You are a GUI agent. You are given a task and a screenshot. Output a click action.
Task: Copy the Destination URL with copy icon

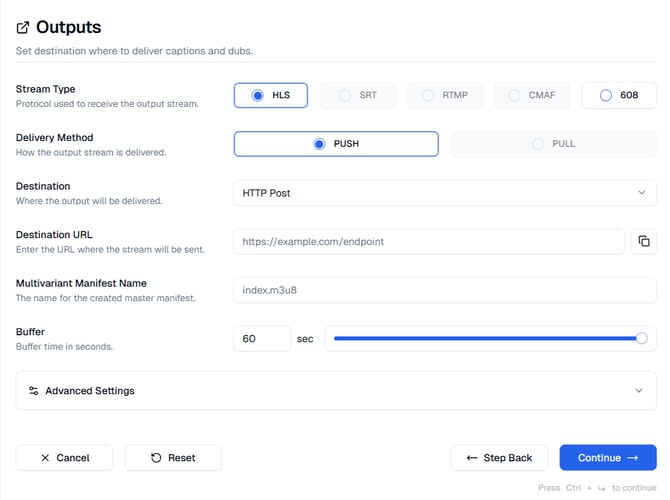[x=643, y=241]
